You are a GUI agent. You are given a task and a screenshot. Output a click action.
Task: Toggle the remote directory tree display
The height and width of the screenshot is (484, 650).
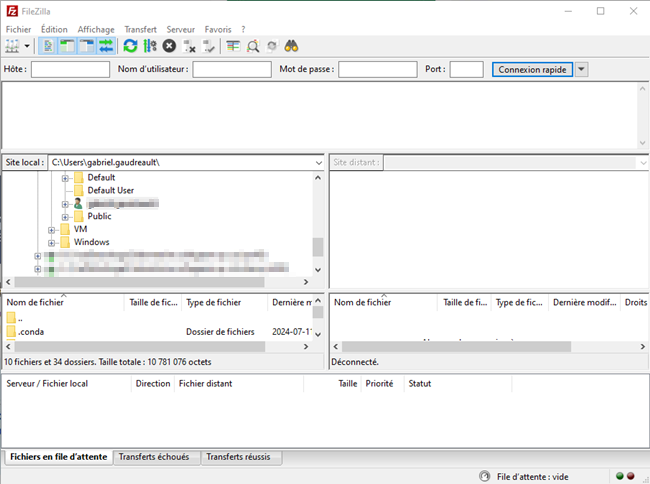click(x=87, y=46)
